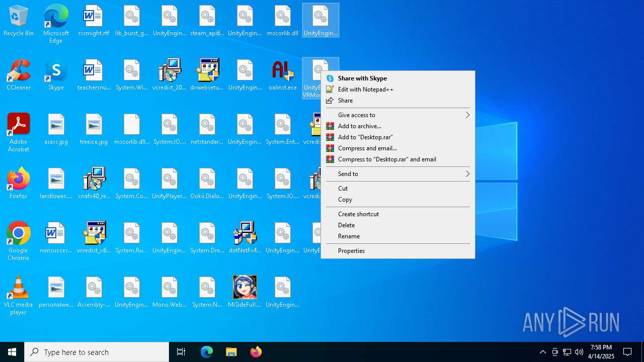Select the Microsoft Edge desktop shortcut

56,24
